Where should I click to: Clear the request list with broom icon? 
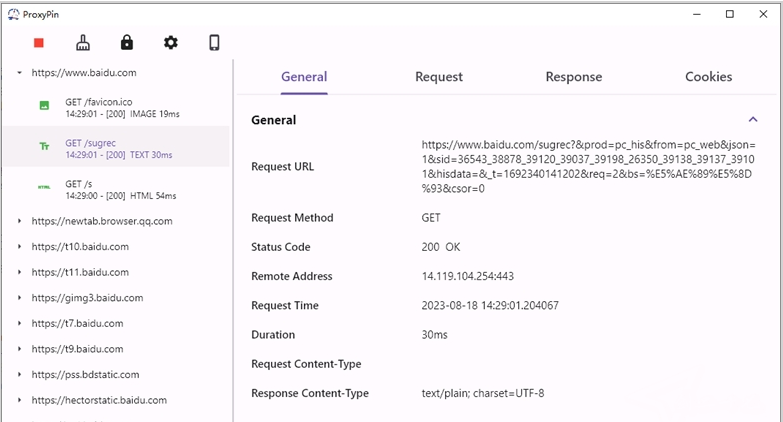click(x=83, y=43)
